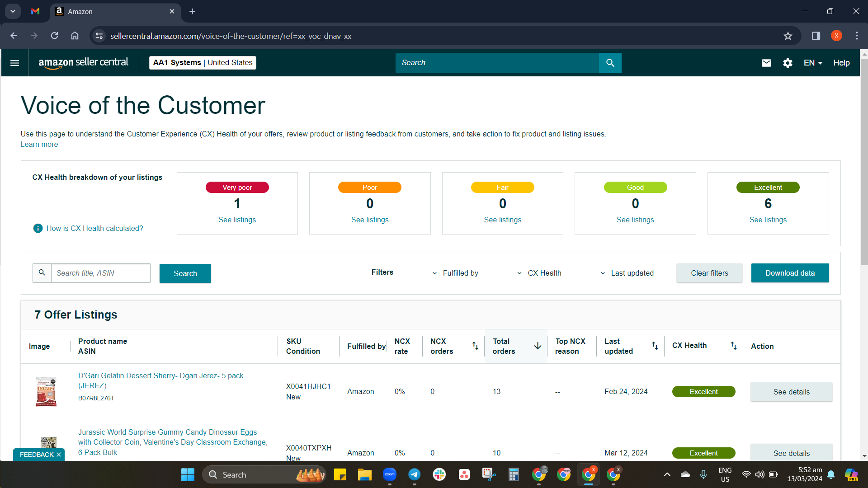Click the Clear filters button
Image resolution: width=868 pixels, height=488 pixels.
pos(709,273)
